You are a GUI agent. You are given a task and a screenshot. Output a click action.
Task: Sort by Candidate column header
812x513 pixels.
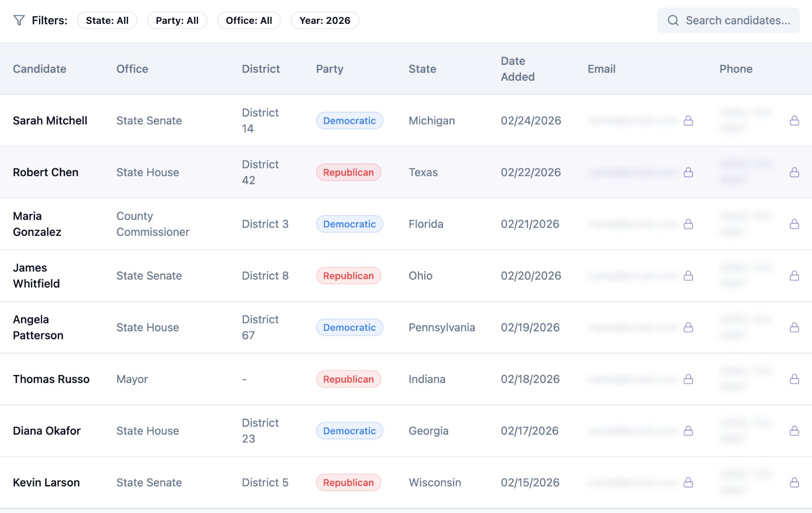click(40, 69)
